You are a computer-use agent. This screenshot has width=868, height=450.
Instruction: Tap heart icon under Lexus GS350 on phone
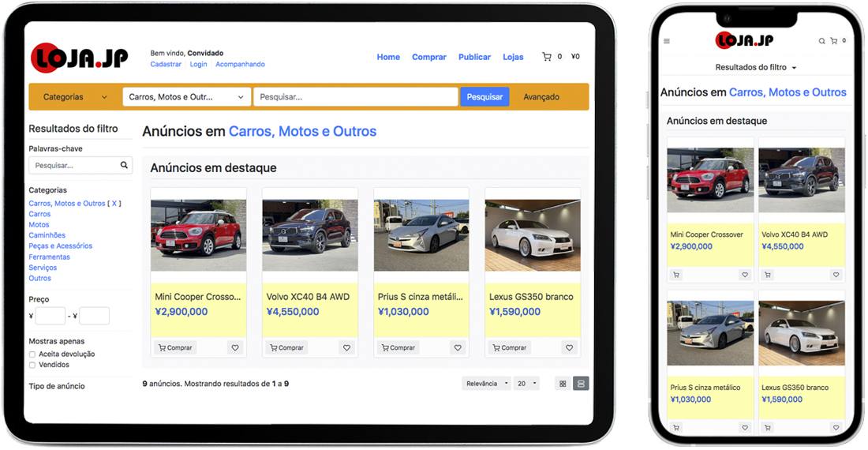tap(836, 427)
